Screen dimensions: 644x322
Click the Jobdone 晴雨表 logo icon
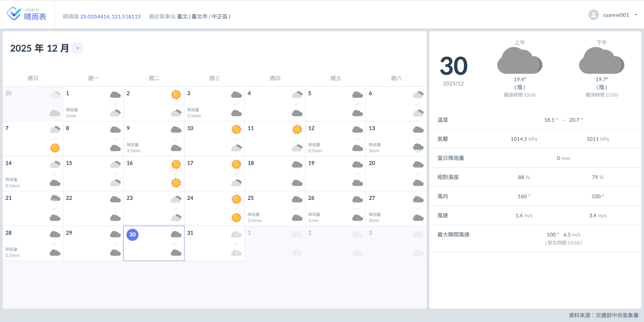(x=14, y=14)
